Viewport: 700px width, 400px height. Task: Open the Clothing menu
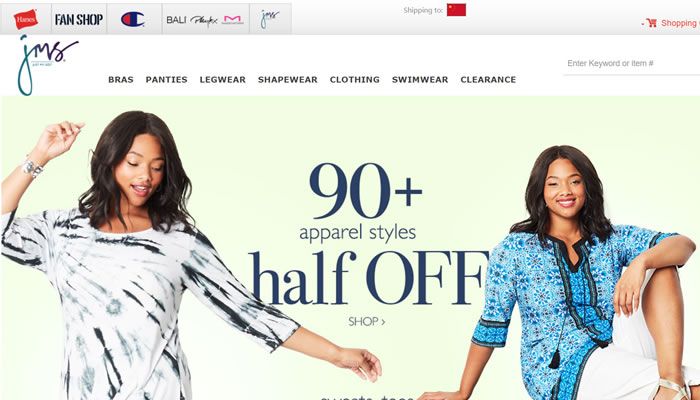click(354, 79)
